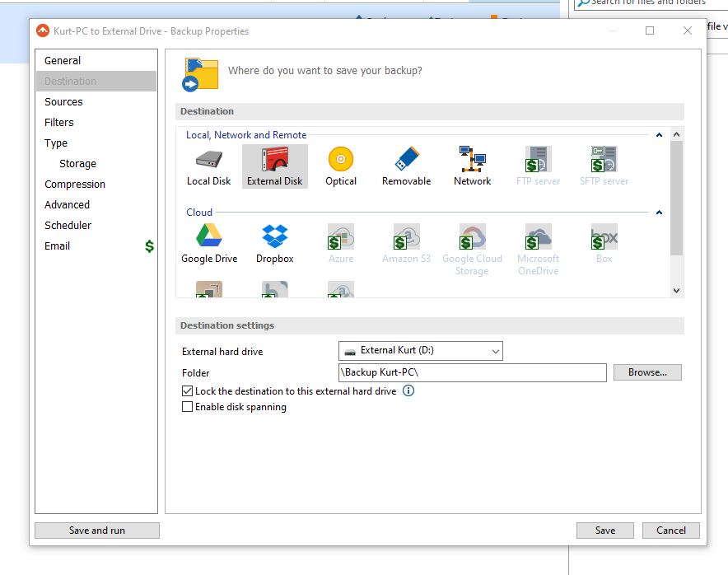Cancel the Backup Properties dialog

click(x=671, y=531)
